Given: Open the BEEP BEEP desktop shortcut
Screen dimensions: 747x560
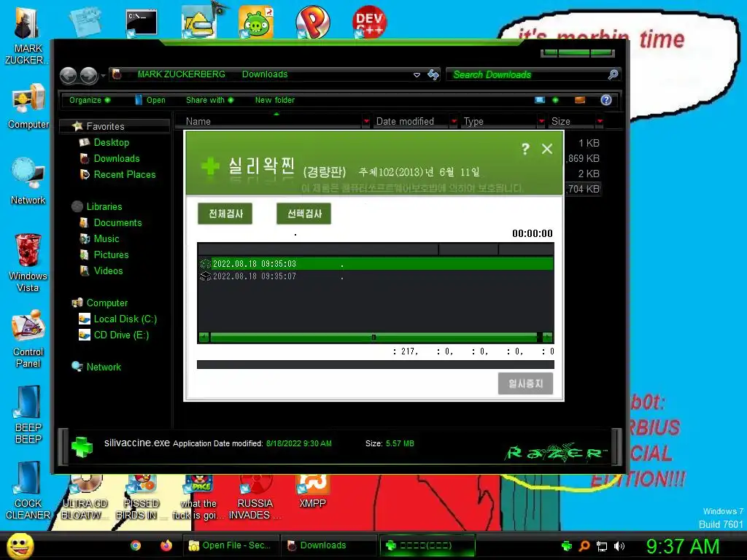Looking at the screenshot, I should coord(28,414).
